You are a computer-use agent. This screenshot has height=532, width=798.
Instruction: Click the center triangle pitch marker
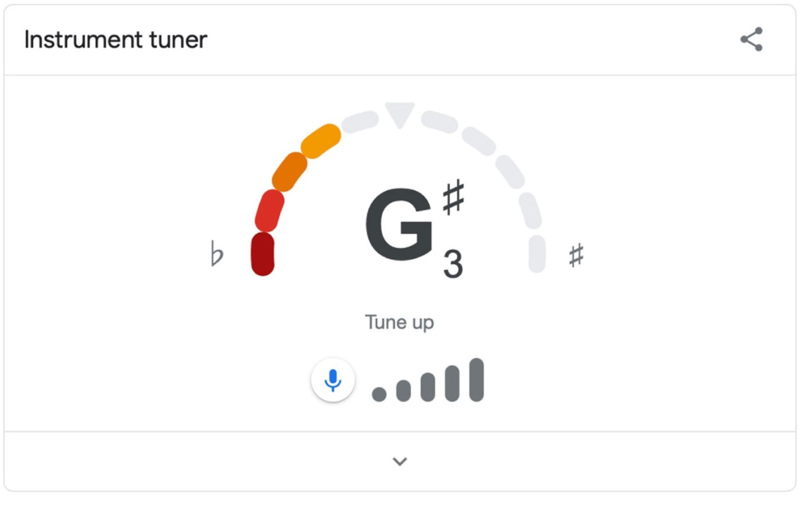(400, 113)
